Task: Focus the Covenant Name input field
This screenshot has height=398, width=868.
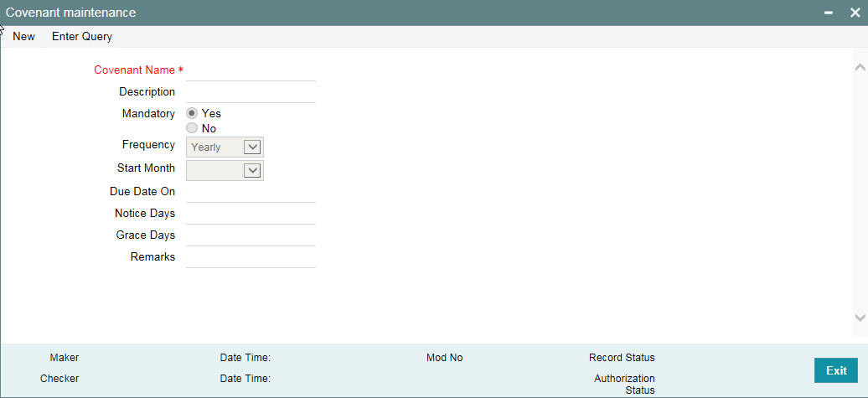Action: coord(251,71)
